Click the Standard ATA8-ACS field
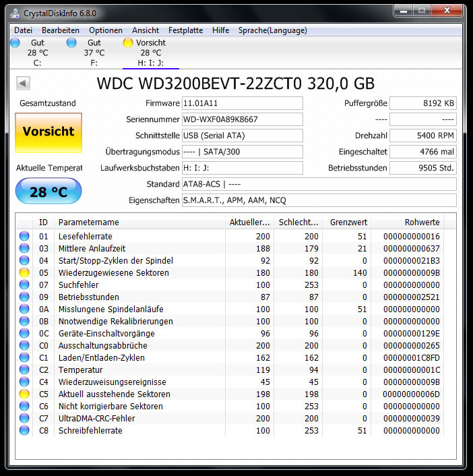The image size is (473, 476). [319, 184]
